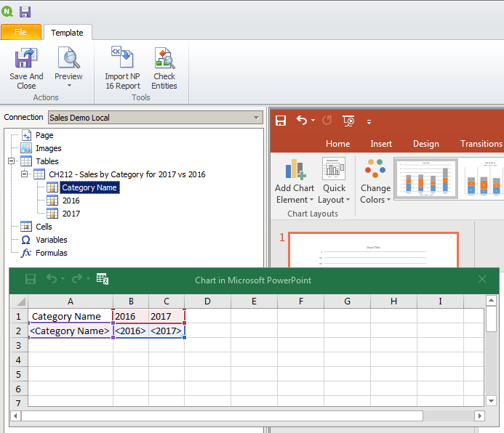Open Add Chart Element menu

[294, 182]
